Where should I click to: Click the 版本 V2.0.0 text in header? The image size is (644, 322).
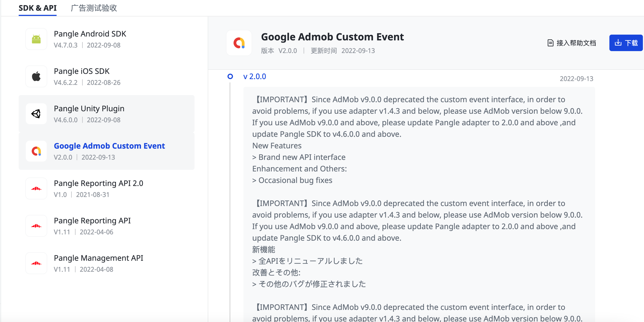point(279,51)
